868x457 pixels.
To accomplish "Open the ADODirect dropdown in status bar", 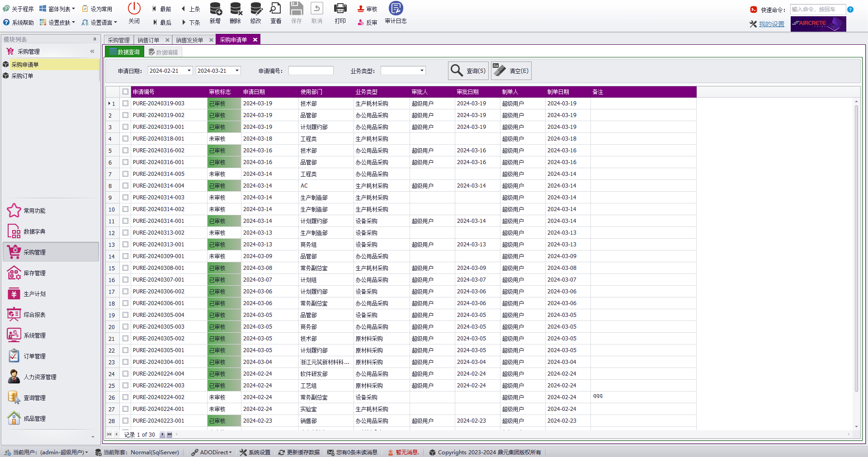I will [x=212, y=452].
